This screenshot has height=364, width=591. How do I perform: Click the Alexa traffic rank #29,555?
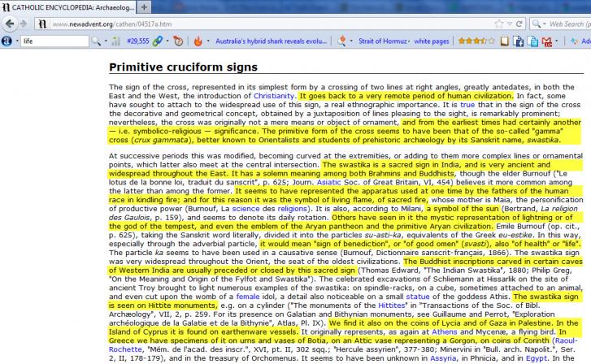coord(137,40)
